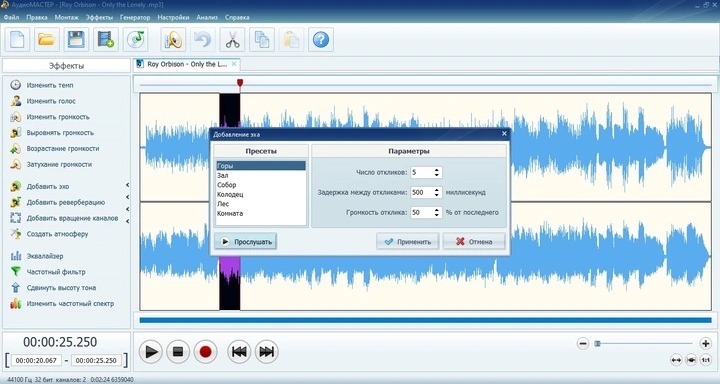The height and width of the screenshot is (384, 720).
Task: Zoom out waveform with minus button
Action: coord(583,343)
